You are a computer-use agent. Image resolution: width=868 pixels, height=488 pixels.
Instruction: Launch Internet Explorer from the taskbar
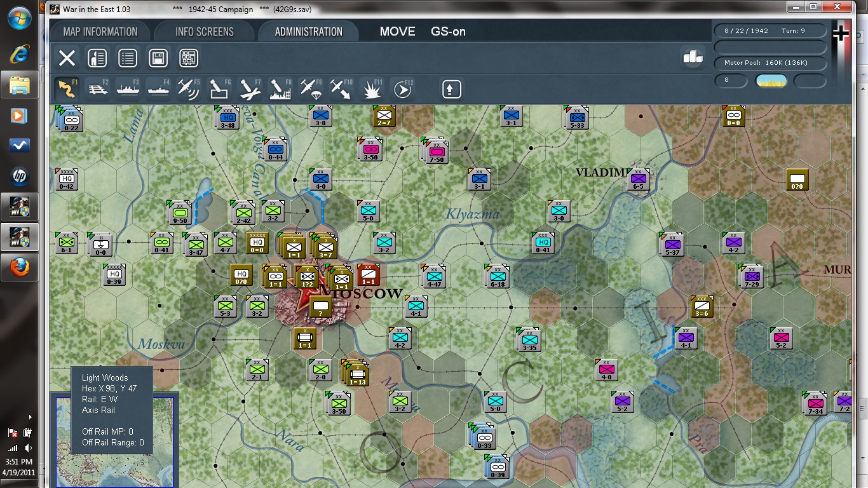click(x=19, y=54)
